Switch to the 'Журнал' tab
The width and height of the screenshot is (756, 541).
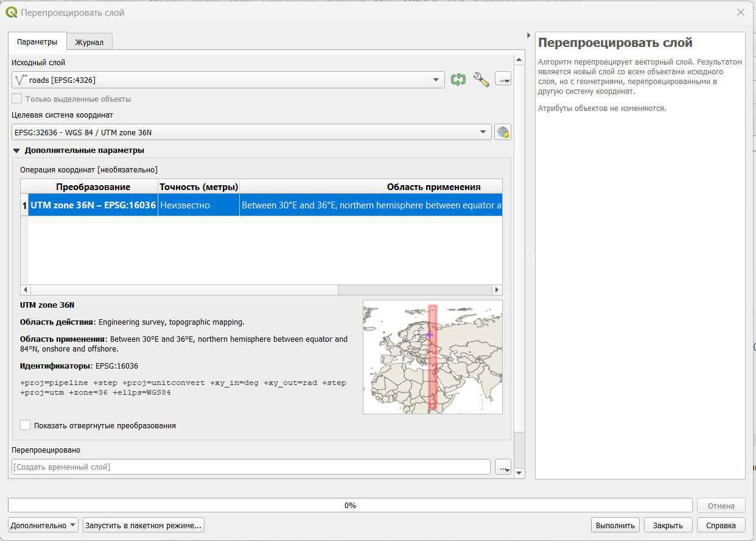pyautogui.click(x=89, y=43)
